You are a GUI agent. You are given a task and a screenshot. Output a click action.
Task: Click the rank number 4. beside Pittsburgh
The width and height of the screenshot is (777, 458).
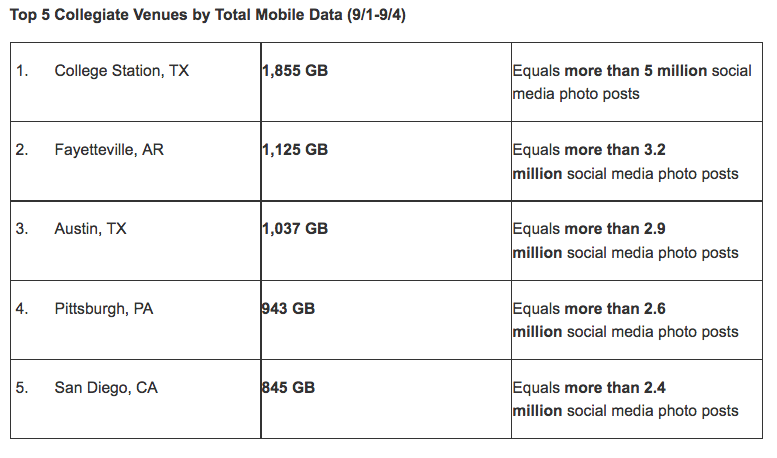(x=22, y=308)
